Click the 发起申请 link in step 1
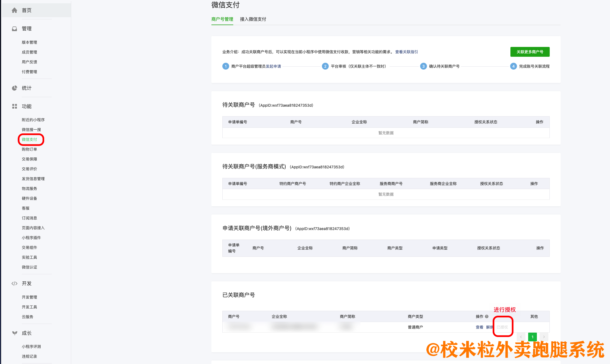The width and height of the screenshot is (610, 364). pos(274,66)
